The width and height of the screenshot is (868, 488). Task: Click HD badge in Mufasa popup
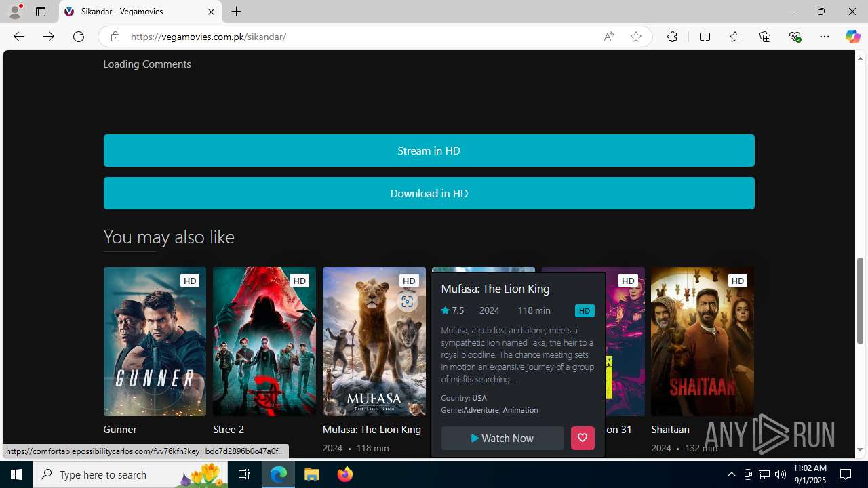click(585, 311)
